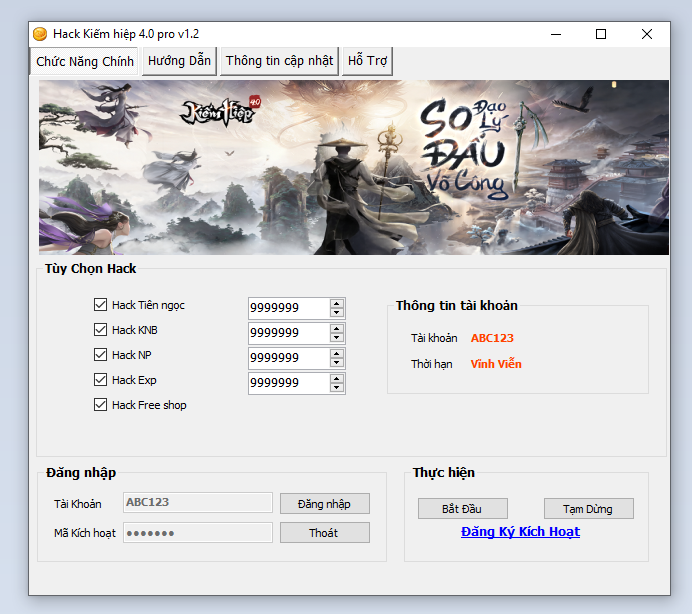Click up arrow on Hack Exp spinner
Viewport: 693px width, 616px height.
coord(337,378)
